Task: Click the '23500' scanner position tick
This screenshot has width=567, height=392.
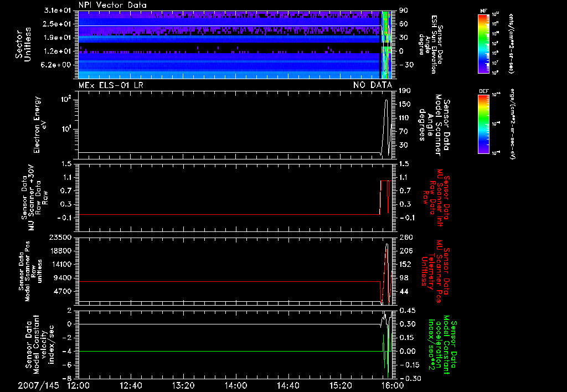Action: (60, 237)
